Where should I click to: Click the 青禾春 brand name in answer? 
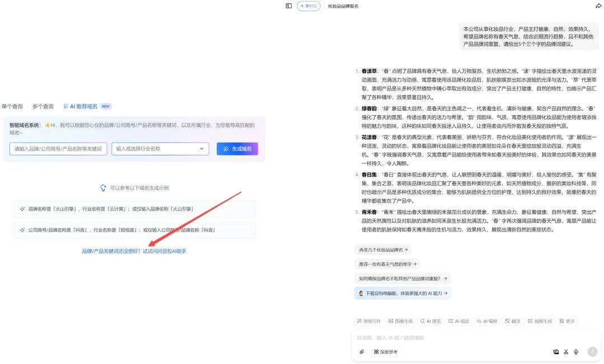pyautogui.click(x=369, y=212)
